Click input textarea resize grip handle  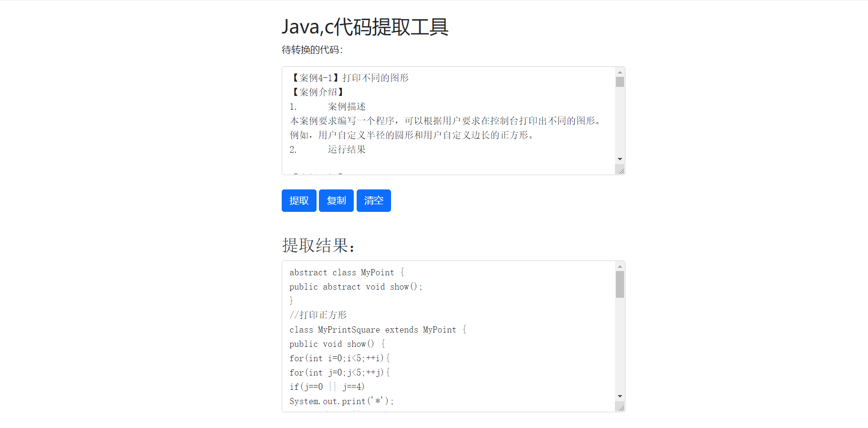620,169
